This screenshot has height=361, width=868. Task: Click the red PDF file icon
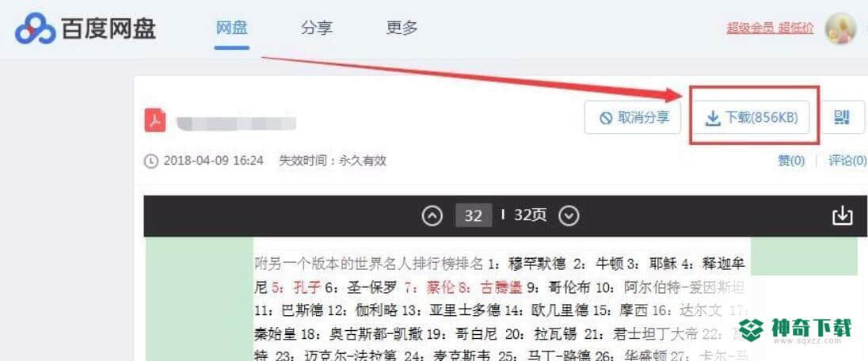[155, 120]
